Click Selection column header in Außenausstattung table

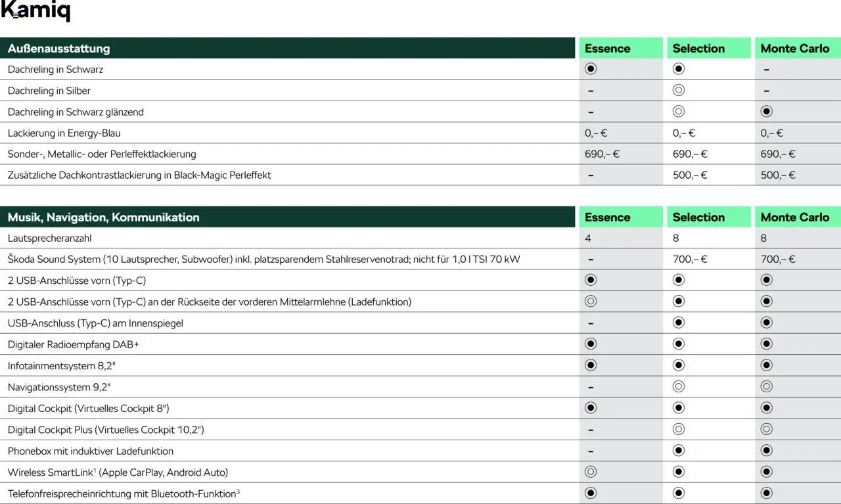698,49
